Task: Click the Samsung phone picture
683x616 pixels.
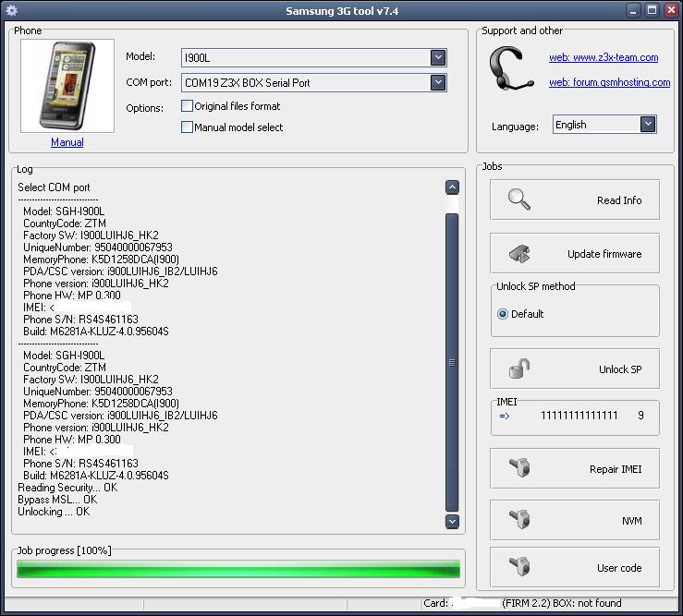Action: 67,86
